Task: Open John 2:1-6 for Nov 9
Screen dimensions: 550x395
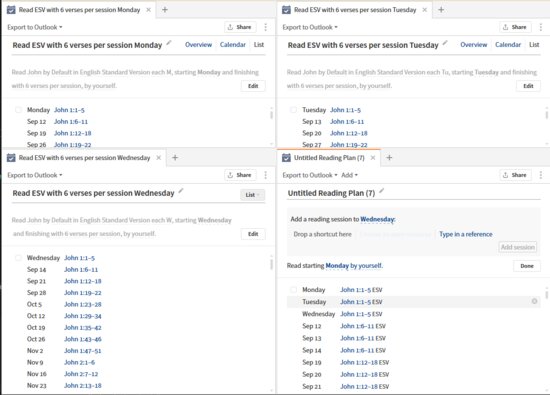Action: coord(79,362)
